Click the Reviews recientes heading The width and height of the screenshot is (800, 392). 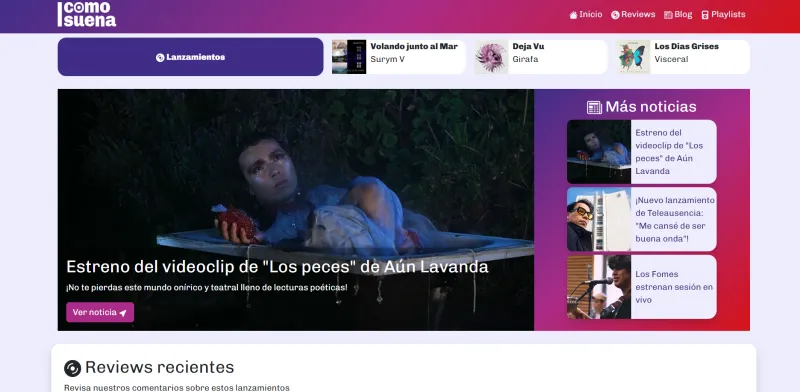pos(159,368)
